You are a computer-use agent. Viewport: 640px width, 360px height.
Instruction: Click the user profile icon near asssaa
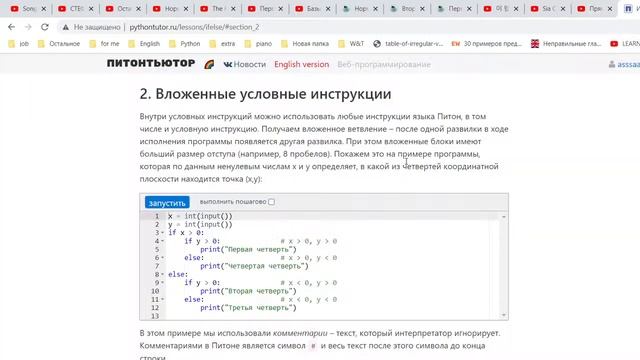tap(611, 64)
